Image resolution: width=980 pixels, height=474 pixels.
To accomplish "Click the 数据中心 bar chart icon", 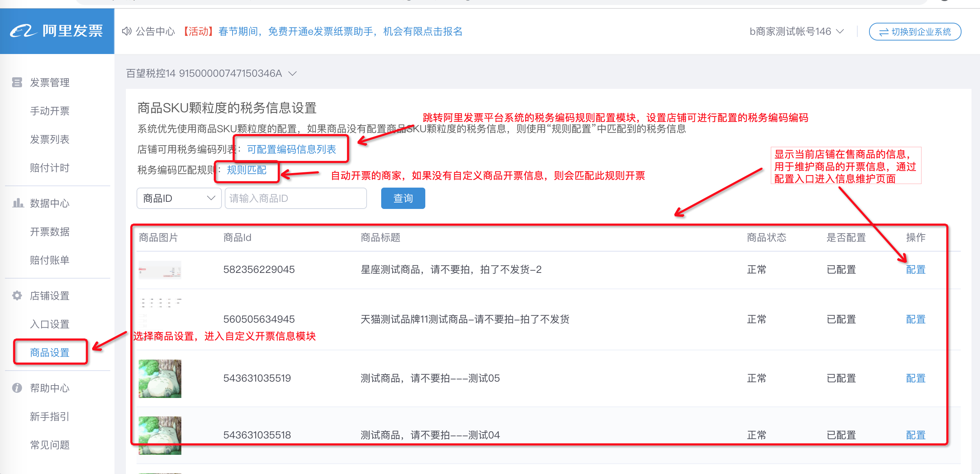I will click(x=17, y=203).
